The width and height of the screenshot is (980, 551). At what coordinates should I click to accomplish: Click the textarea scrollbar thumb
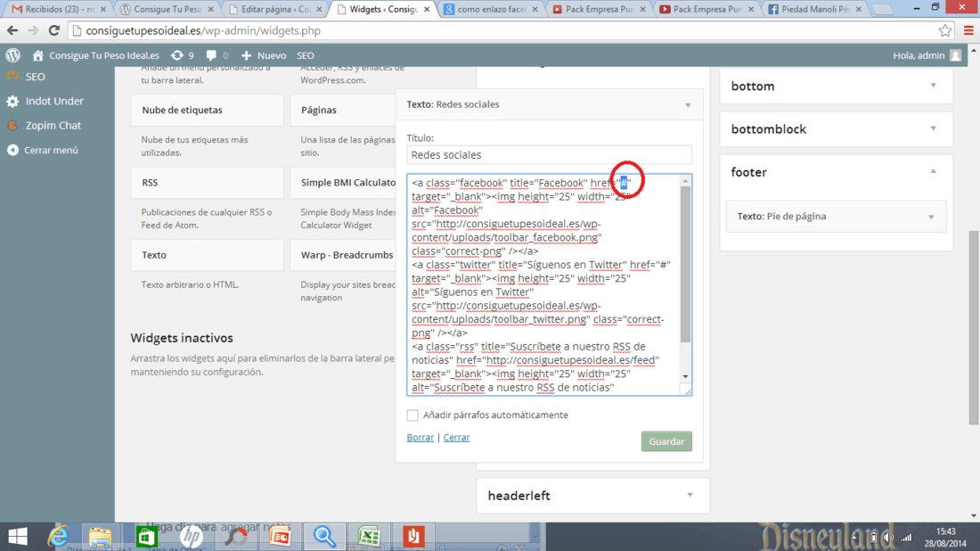(x=686, y=264)
